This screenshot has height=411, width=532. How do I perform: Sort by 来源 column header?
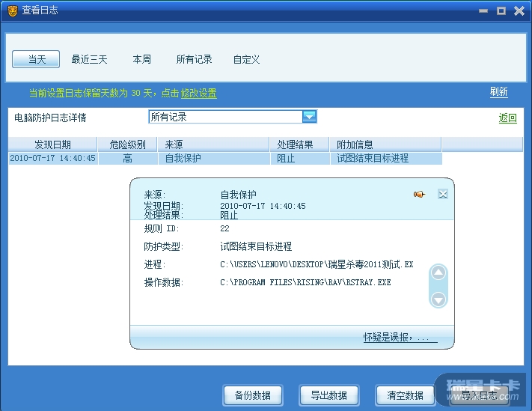click(x=213, y=144)
